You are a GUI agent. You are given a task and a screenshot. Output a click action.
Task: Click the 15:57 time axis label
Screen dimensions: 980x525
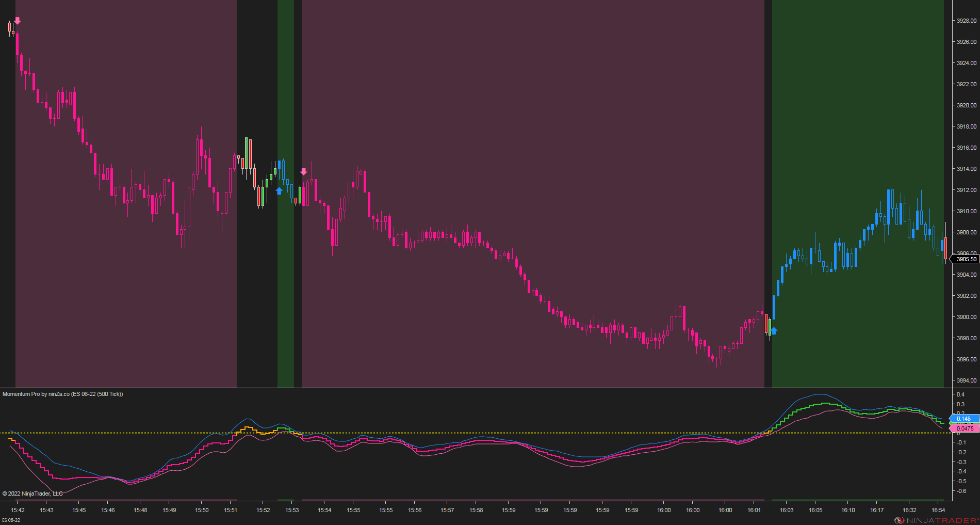[447, 510]
